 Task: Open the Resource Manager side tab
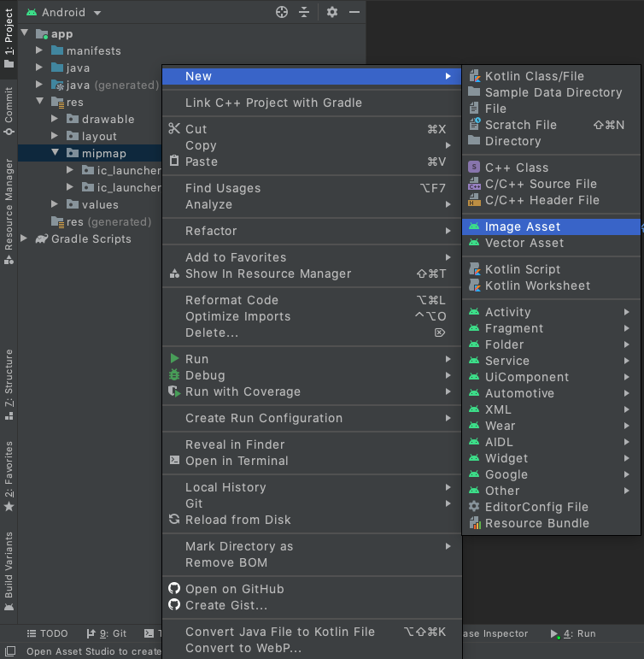[9, 211]
